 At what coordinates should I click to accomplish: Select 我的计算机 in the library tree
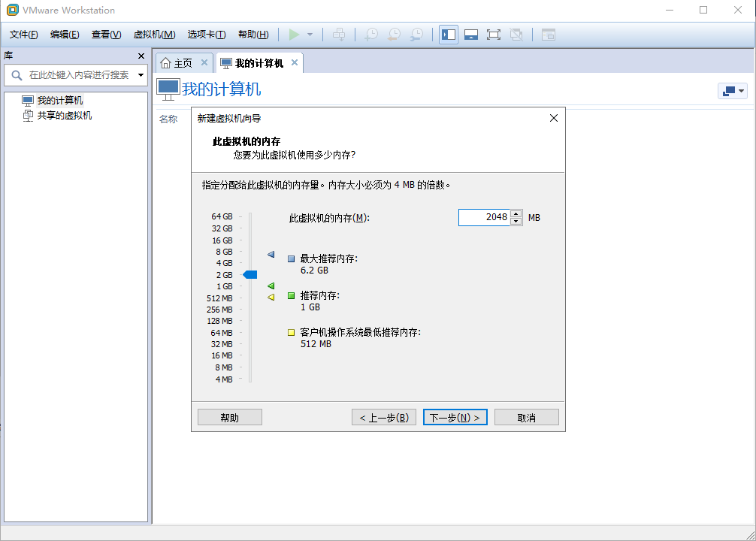pos(60,100)
